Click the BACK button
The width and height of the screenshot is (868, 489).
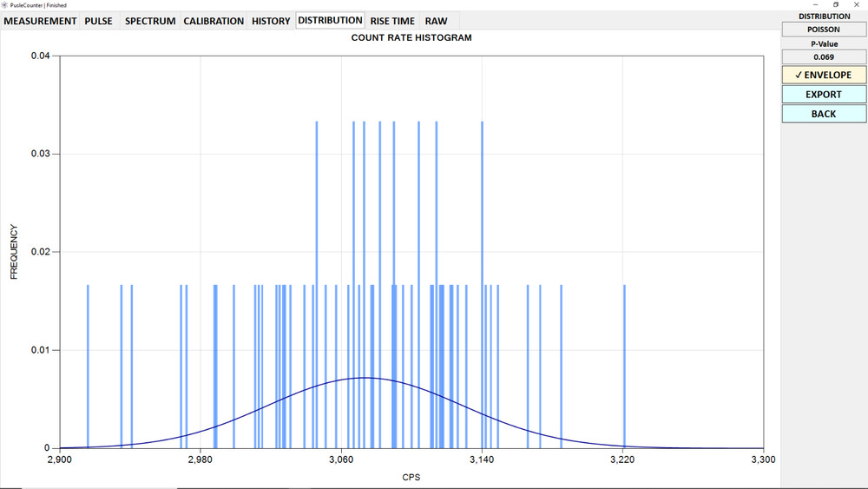[824, 114]
